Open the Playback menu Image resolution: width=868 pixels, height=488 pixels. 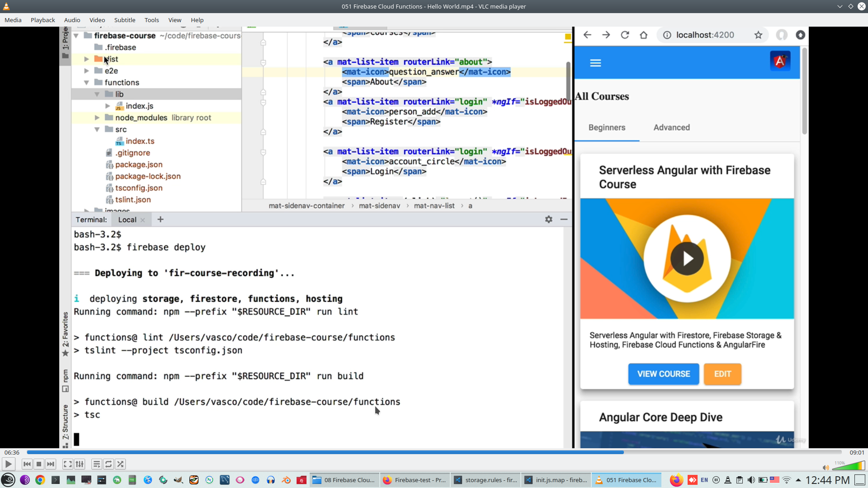click(x=42, y=20)
